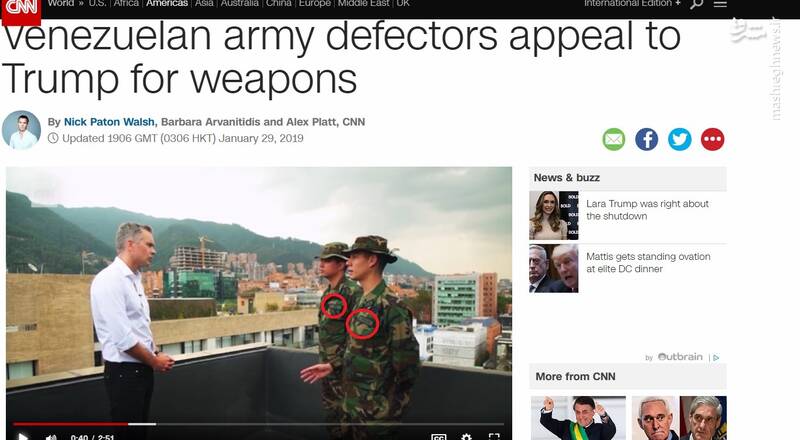The height and width of the screenshot is (440, 800).
Task: Toggle closed captions on video
Action: click(x=438, y=437)
